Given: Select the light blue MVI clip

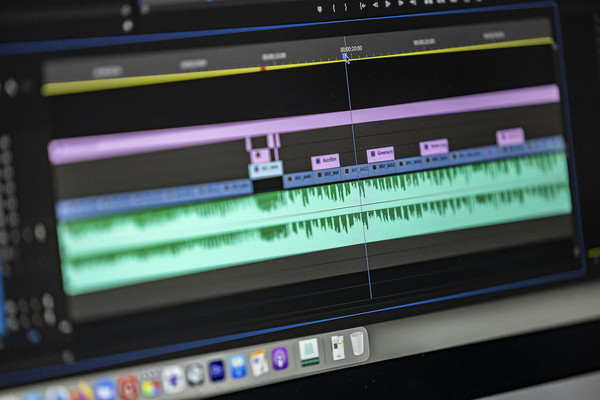Looking at the screenshot, I should click(x=266, y=169).
